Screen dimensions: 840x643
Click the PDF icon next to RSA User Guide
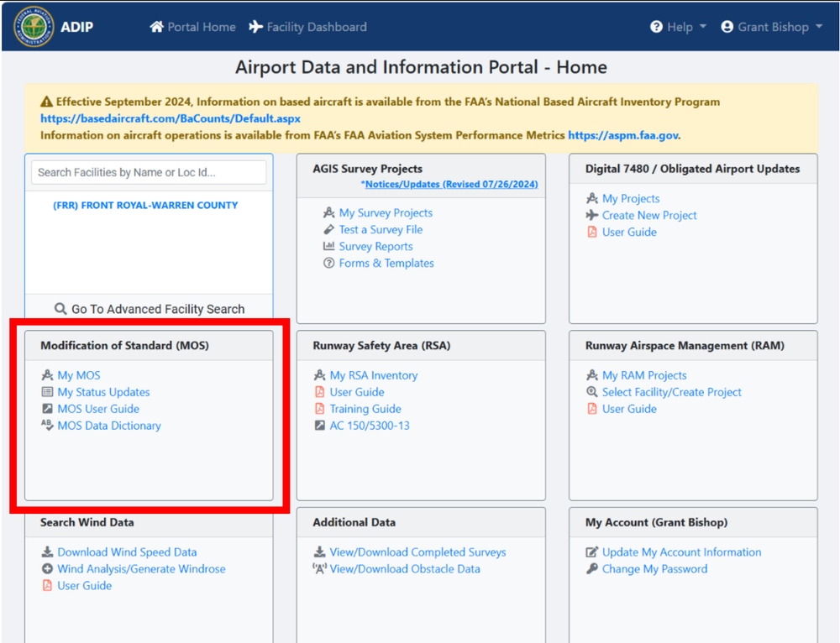coord(320,392)
